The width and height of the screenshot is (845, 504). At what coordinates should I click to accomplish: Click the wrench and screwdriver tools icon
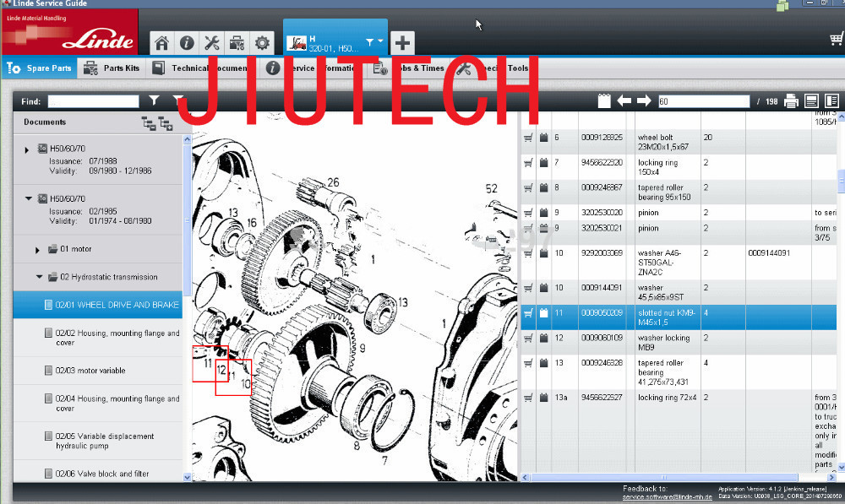click(x=212, y=43)
